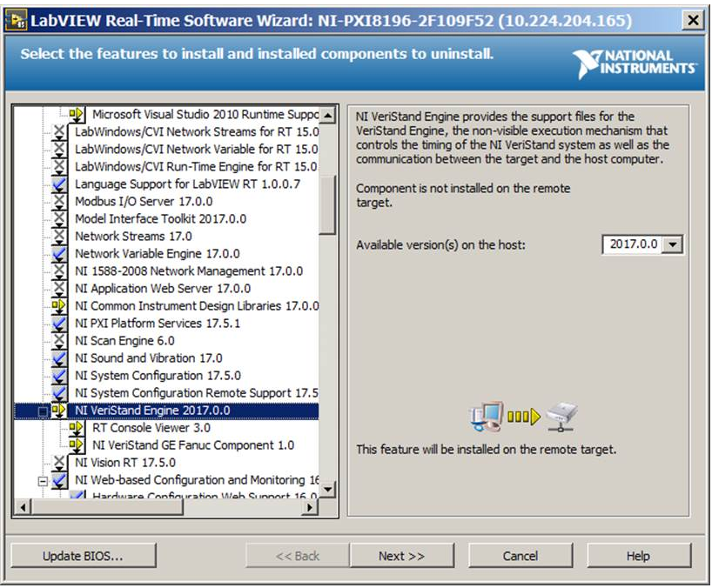Click checkmark icon beside NI System Configuration Remote Support
Screen dimensions: 712x588
59,392
